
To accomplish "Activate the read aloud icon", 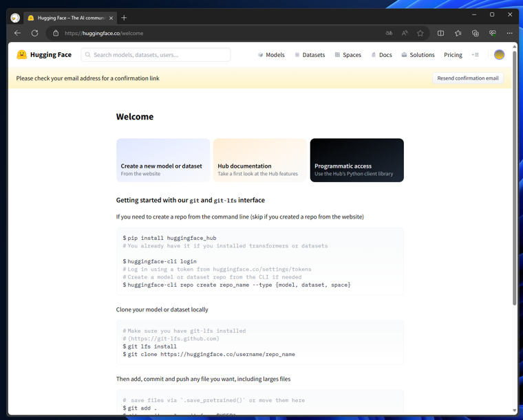I will [405, 33].
